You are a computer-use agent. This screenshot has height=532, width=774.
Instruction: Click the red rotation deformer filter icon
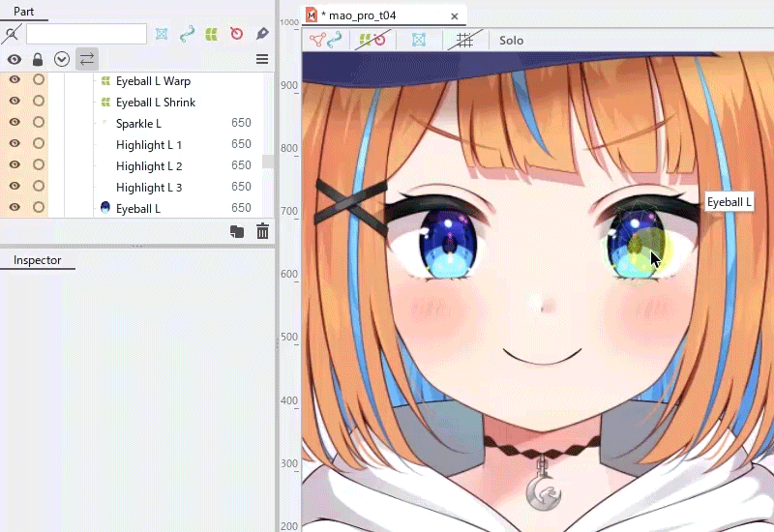click(237, 34)
